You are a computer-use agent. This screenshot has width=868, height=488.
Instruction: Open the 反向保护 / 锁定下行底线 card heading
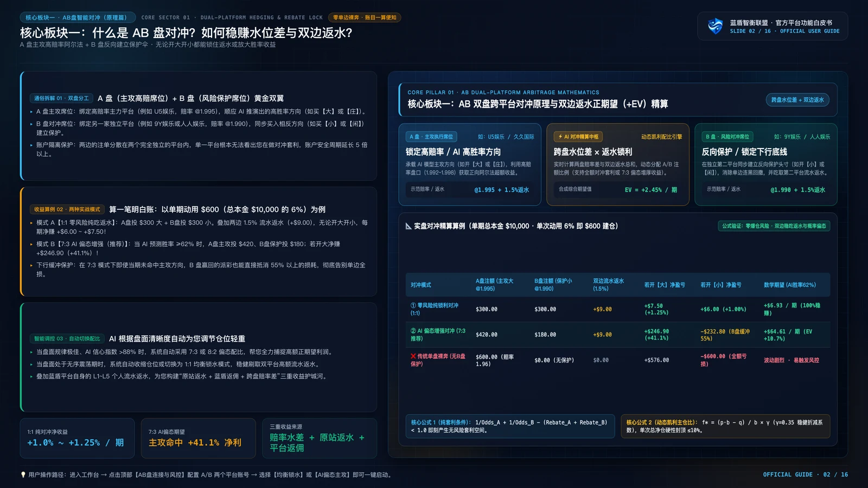(x=744, y=152)
